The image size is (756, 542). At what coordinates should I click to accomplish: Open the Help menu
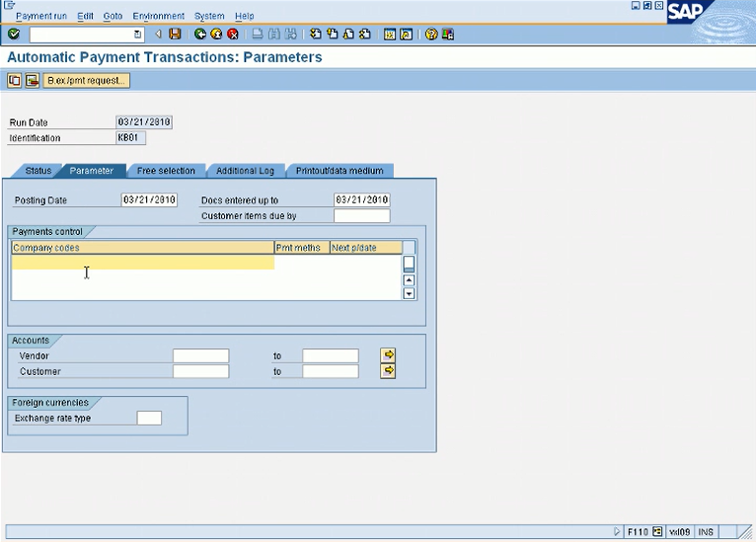pos(245,16)
